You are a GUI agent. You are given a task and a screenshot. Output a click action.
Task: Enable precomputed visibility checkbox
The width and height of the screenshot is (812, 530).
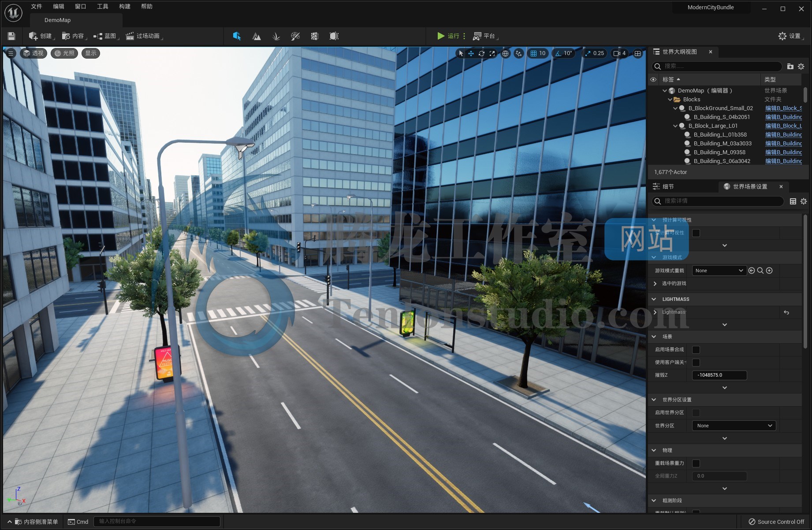tap(696, 233)
